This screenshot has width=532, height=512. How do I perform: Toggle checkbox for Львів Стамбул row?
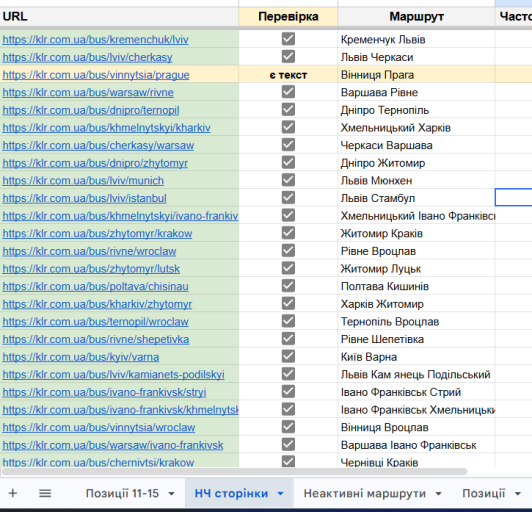[x=288, y=198]
